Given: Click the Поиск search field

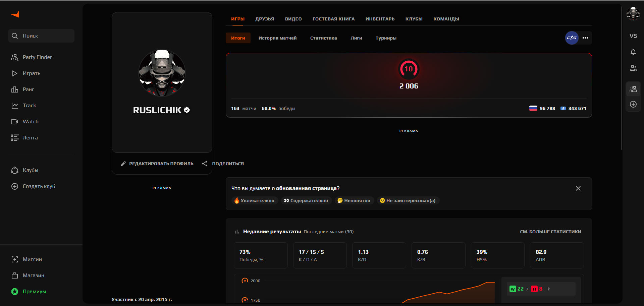Looking at the screenshot, I should click(41, 36).
